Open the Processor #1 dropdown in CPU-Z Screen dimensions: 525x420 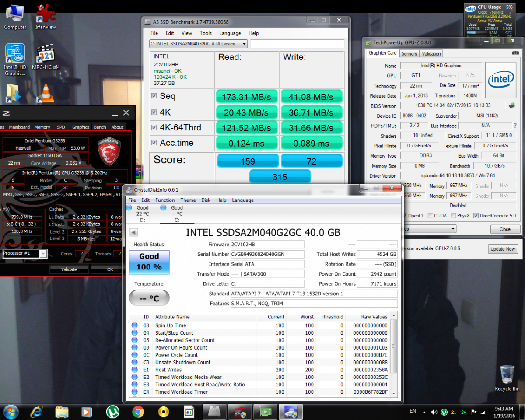click(x=43, y=254)
